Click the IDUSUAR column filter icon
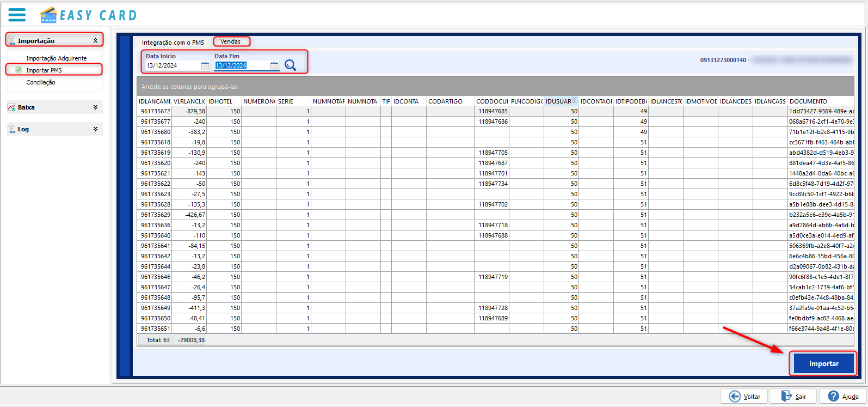The height and width of the screenshot is (407, 868). [x=575, y=100]
